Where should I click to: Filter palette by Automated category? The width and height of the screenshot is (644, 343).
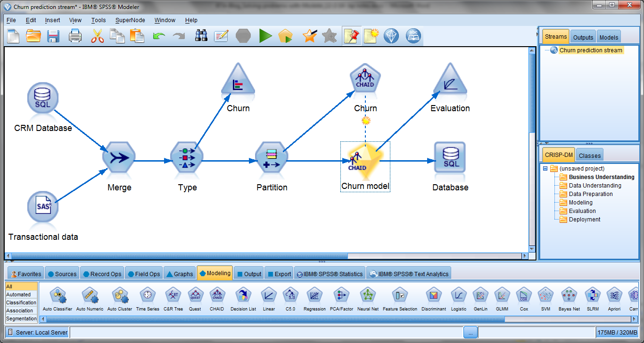click(21, 294)
